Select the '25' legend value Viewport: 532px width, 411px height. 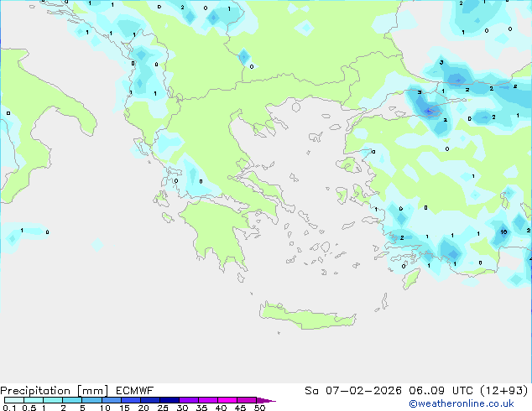[x=163, y=408]
